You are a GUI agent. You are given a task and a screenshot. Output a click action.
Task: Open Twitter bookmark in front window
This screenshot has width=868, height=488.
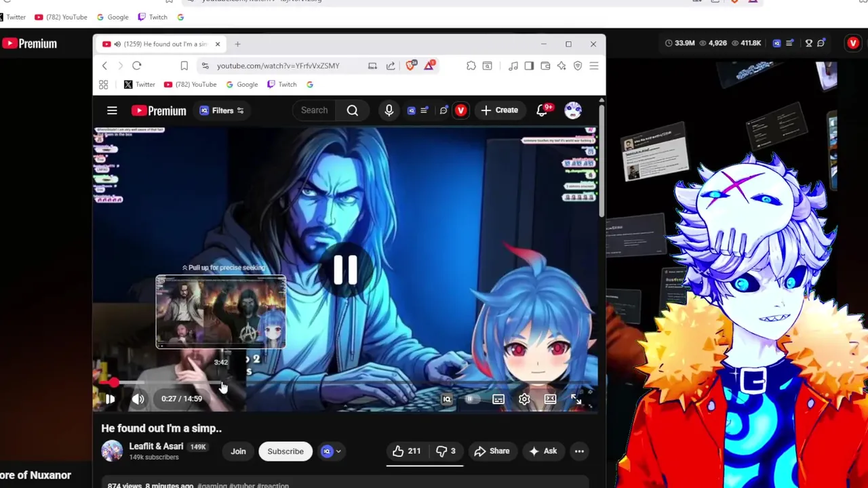[x=140, y=85]
